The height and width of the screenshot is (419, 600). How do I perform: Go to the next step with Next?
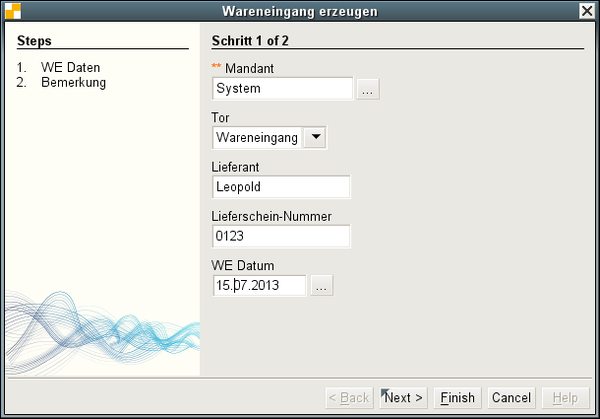pyautogui.click(x=403, y=398)
